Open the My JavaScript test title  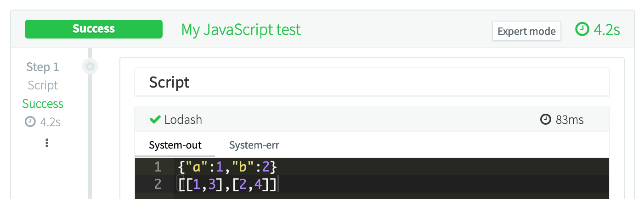[x=241, y=30]
